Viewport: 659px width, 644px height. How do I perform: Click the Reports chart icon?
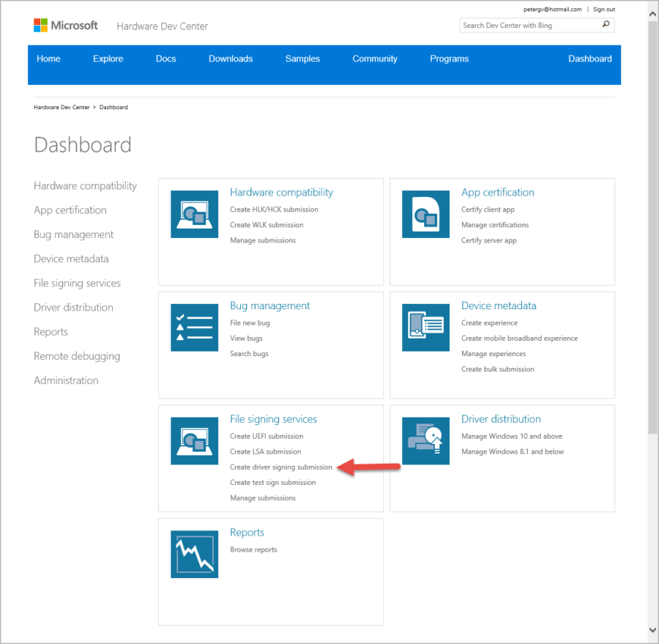pyautogui.click(x=194, y=555)
